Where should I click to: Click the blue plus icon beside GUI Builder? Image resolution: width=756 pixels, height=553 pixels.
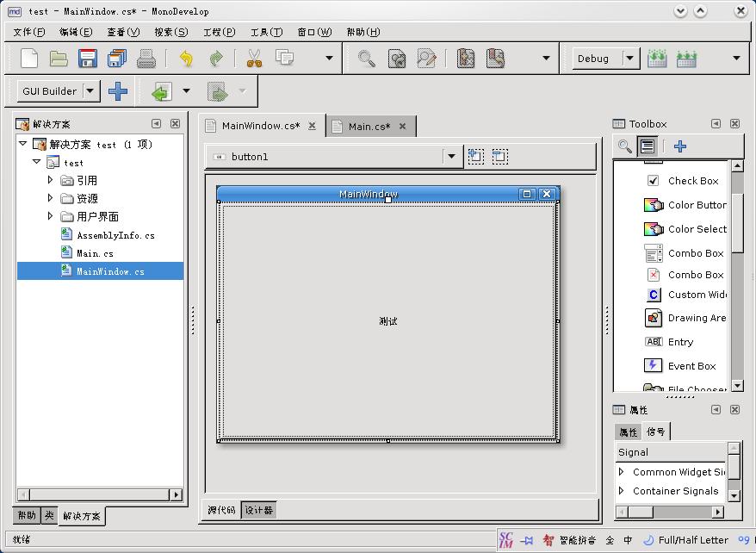118,91
